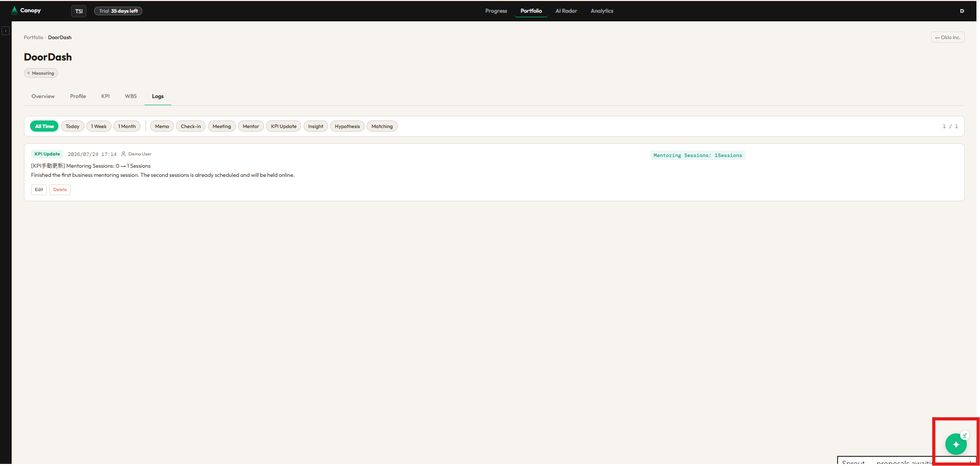Go to the Progress nav item
The width and height of the screenshot is (980, 466).
point(496,11)
